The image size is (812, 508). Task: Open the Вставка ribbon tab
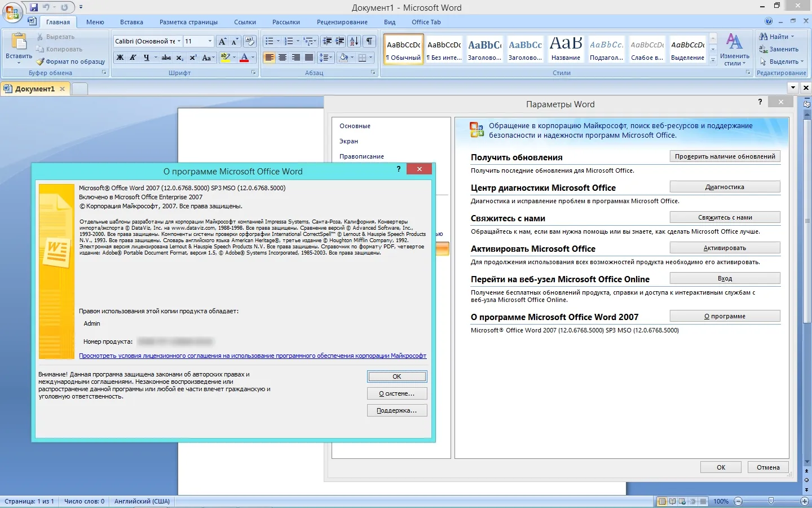[131, 22]
